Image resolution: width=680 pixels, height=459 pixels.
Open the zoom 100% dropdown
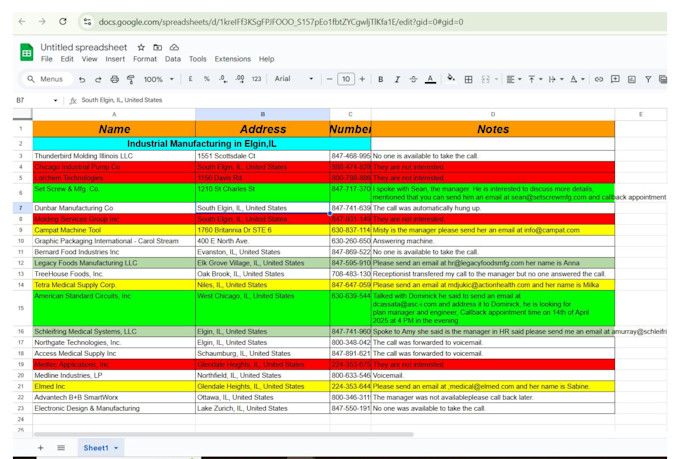pos(159,79)
